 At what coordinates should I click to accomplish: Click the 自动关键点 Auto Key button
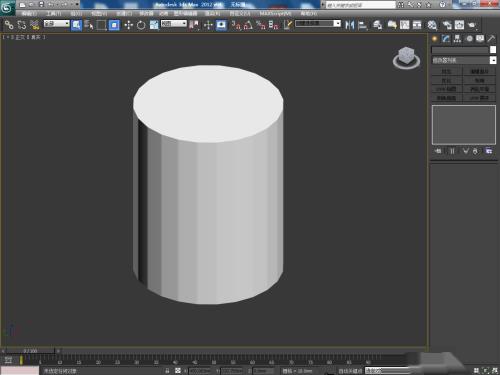(x=350, y=370)
